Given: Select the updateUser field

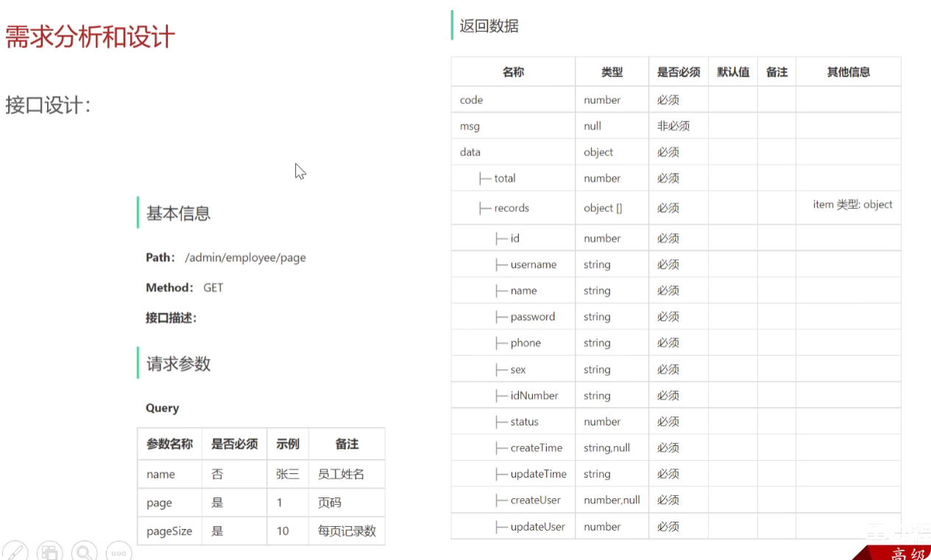Looking at the screenshot, I should click(x=538, y=527).
